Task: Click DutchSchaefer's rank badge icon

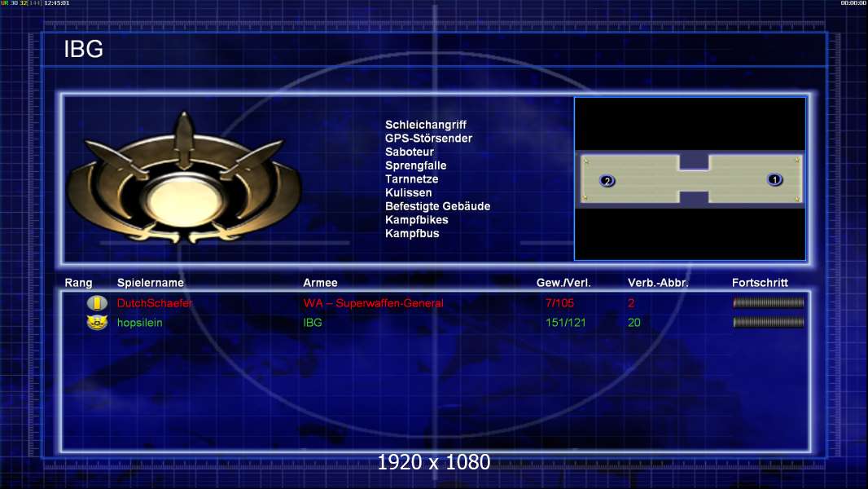Action: (x=97, y=303)
